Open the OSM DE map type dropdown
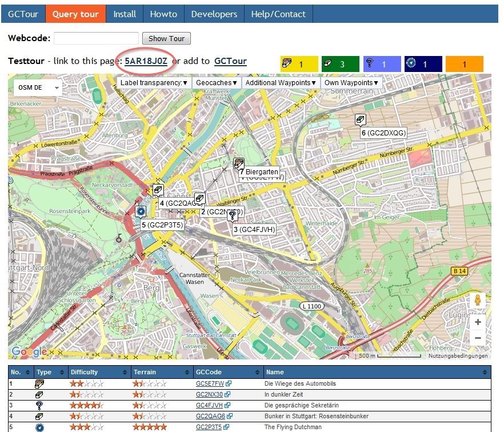The width and height of the screenshot is (504, 432). [x=38, y=87]
